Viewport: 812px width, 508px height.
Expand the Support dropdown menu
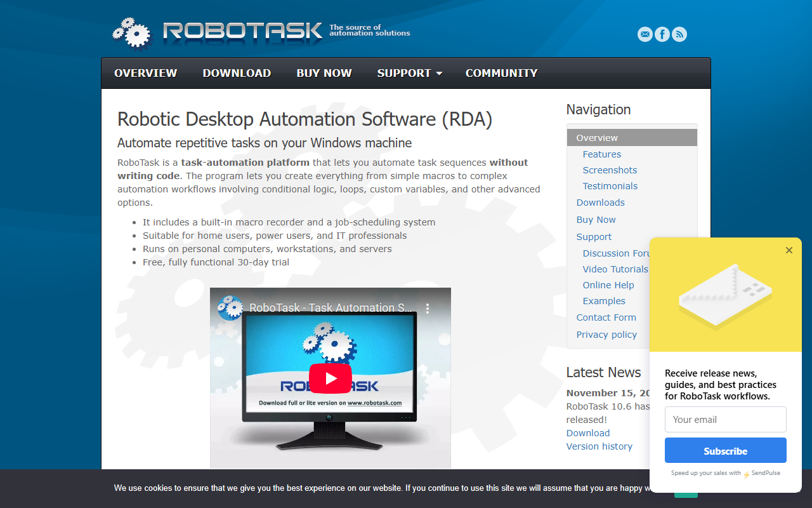410,73
